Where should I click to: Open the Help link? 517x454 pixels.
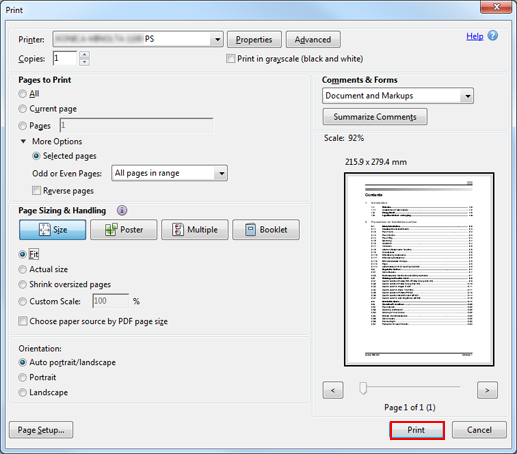point(475,36)
